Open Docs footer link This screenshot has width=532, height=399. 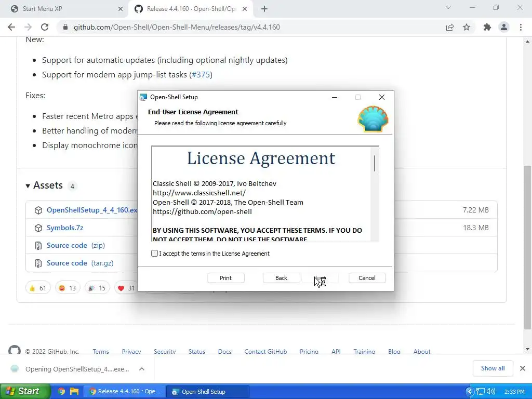(224, 352)
